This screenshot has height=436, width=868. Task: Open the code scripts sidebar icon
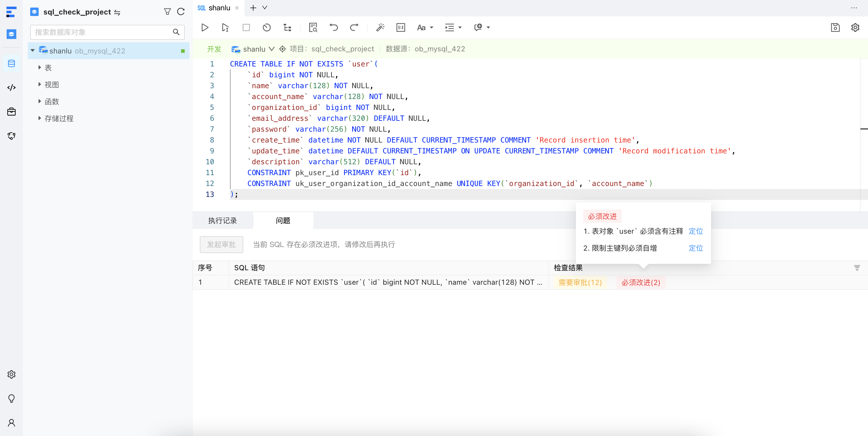pos(11,88)
